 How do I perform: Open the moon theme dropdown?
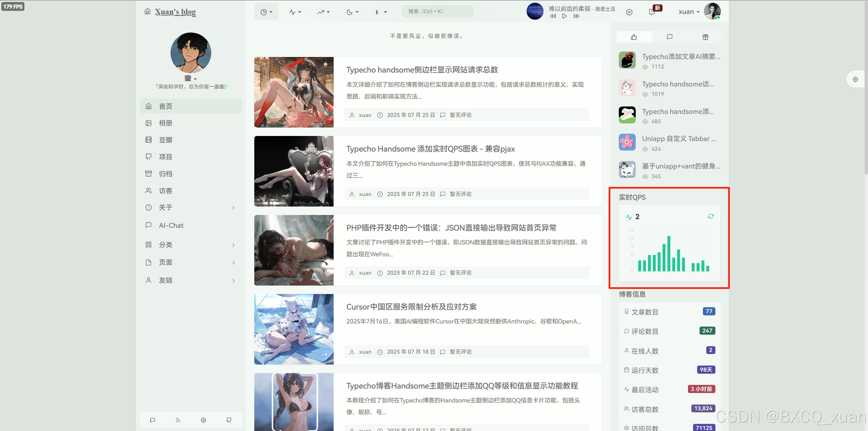coord(352,12)
